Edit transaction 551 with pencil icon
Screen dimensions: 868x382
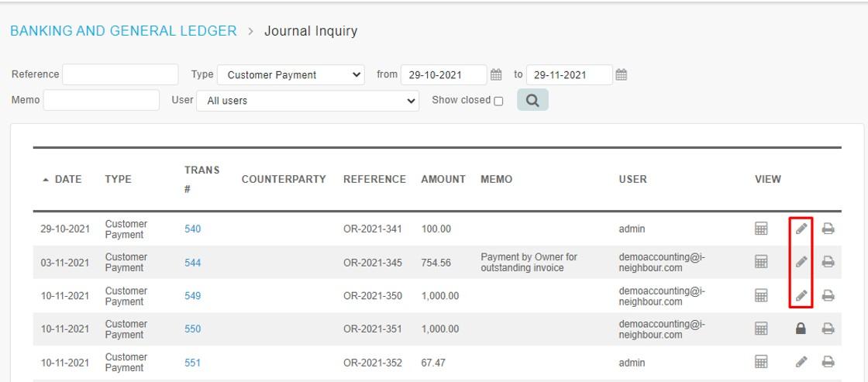click(x=801, y=362)
